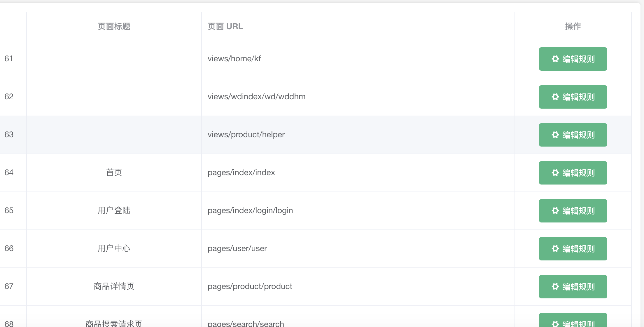
Task: Click gear icon for views/wdindex/wd/wddhm row
Action: pos(555,97)
